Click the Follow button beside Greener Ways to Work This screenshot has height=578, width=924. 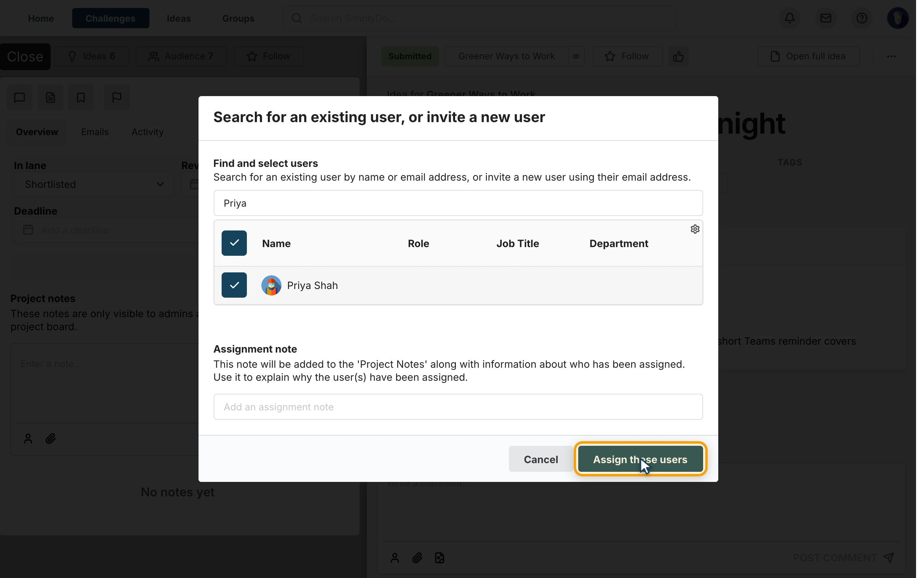coord(627,56)
